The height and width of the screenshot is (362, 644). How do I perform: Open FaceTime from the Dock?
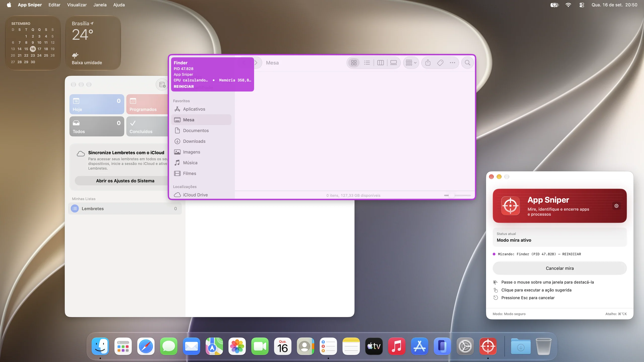[x=260, y=346]
